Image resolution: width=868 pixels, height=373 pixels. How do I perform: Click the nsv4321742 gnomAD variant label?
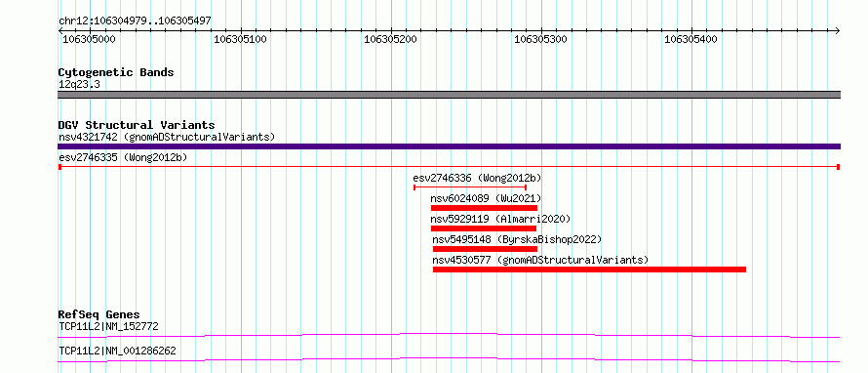tap(167, 137)
